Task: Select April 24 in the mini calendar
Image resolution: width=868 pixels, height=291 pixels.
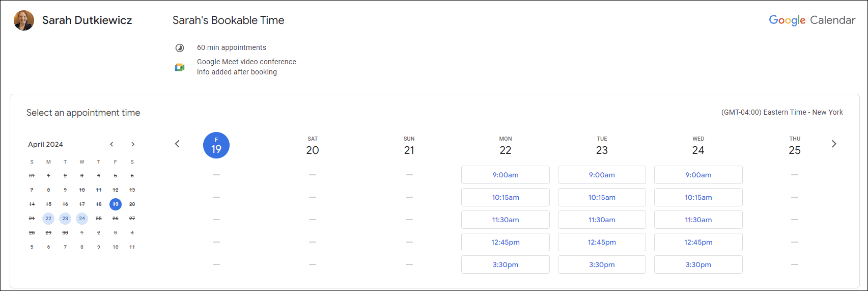Action: click(82, 219)
